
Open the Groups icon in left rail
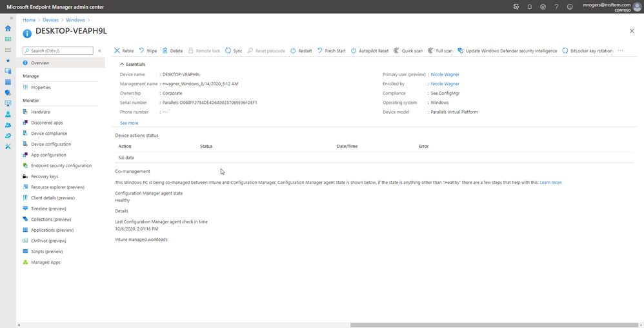(x=8, y=125)
